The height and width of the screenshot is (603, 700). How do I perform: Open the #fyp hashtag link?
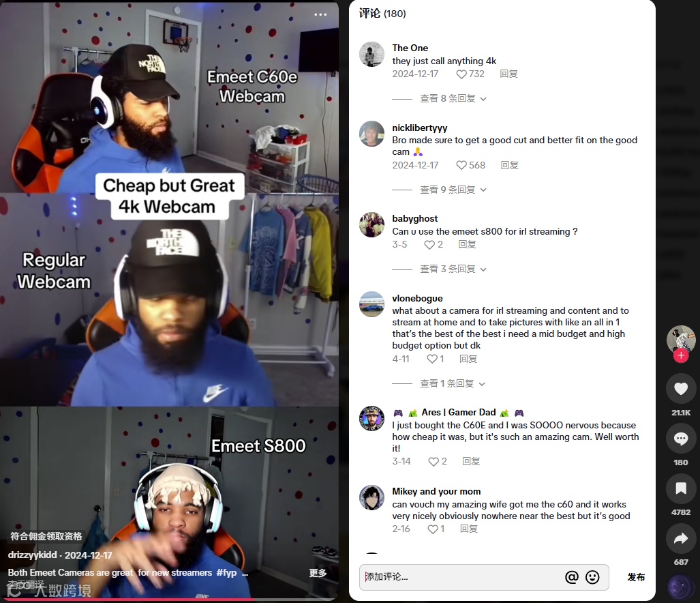(226, 572)
